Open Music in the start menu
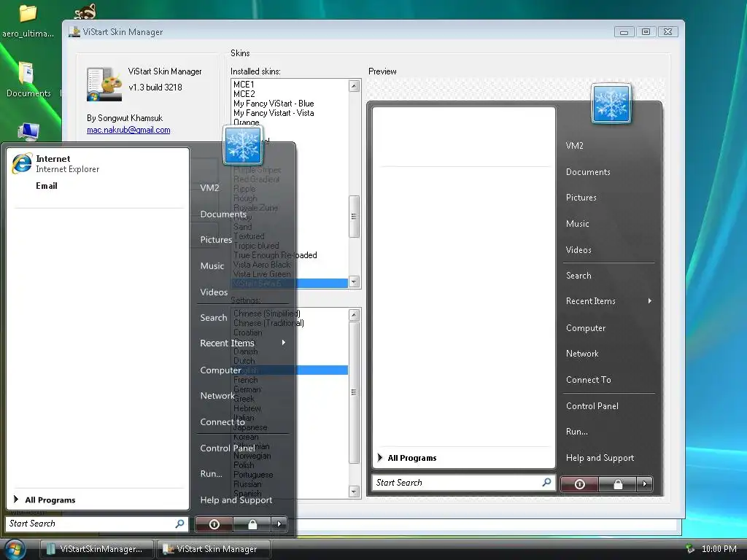This screenshot has height=560, width=747. [x=212, y=265]
